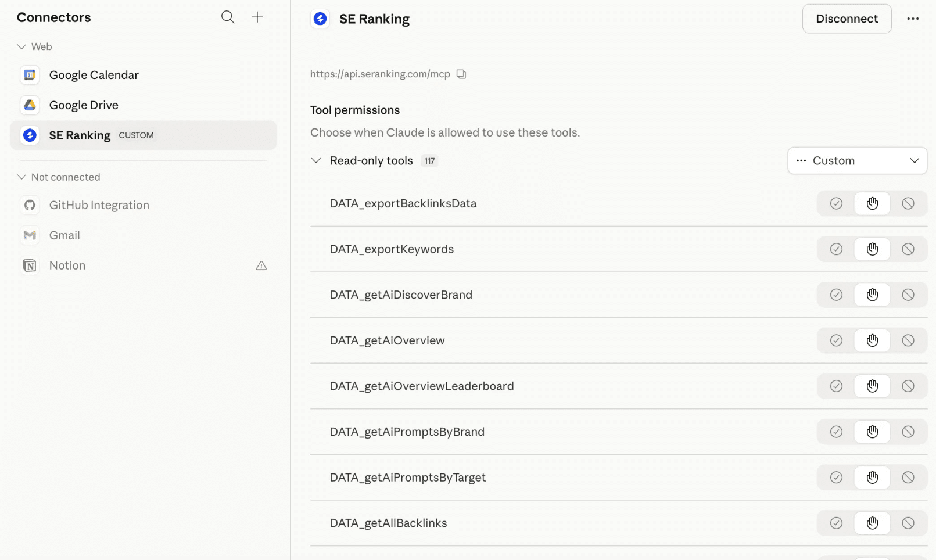
Task: Set DATA_exportBacklinksData to needs approval
Action: tap(872, 203)
